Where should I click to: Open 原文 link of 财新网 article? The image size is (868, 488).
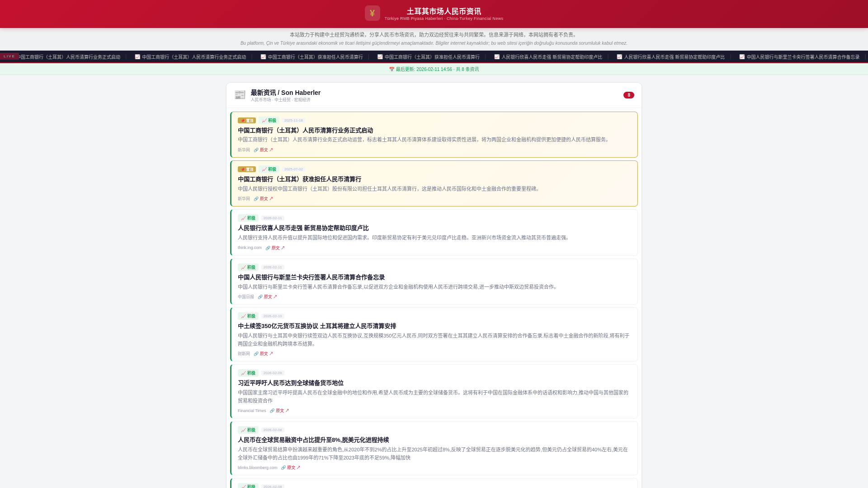pyautogui.click(x=266, y=354)
